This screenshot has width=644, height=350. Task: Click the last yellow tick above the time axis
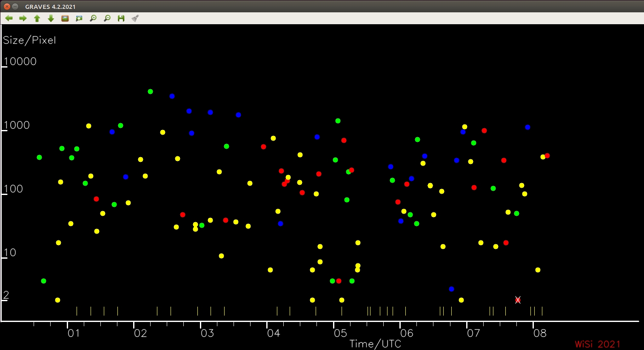542,311
